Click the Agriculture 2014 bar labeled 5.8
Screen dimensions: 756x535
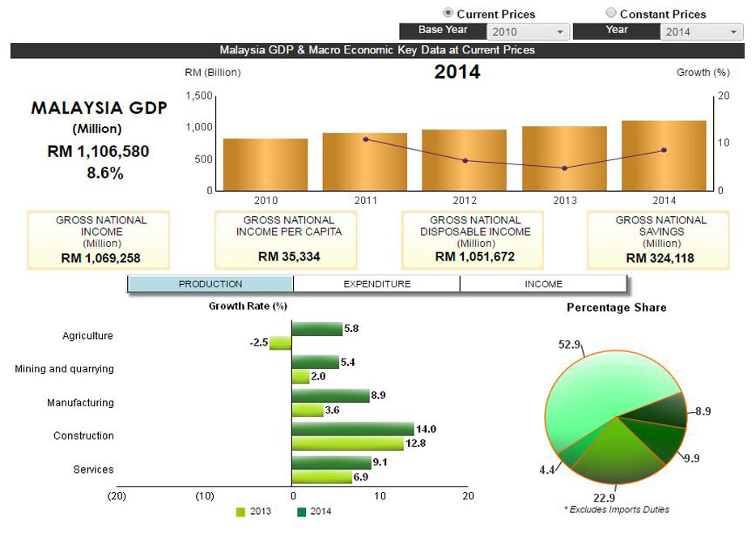point(317,329)
